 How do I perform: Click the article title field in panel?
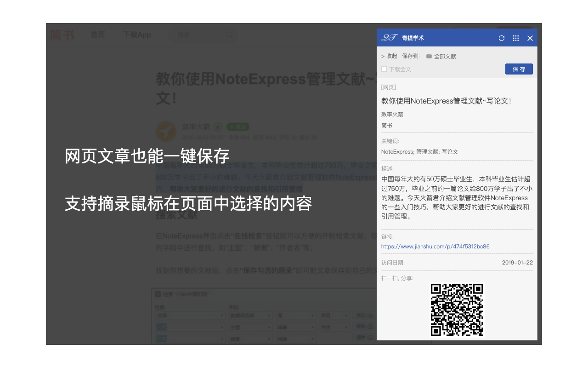pyautogui.click(x=446, y=101)
